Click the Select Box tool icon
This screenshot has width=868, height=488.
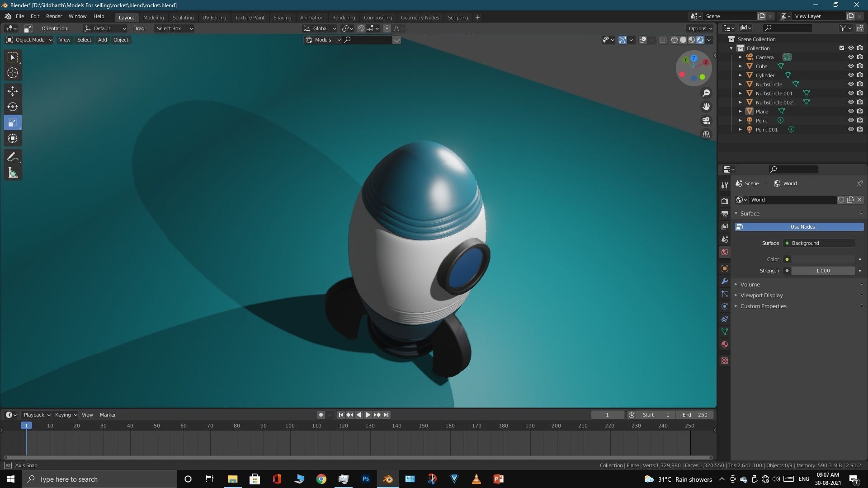13,57
